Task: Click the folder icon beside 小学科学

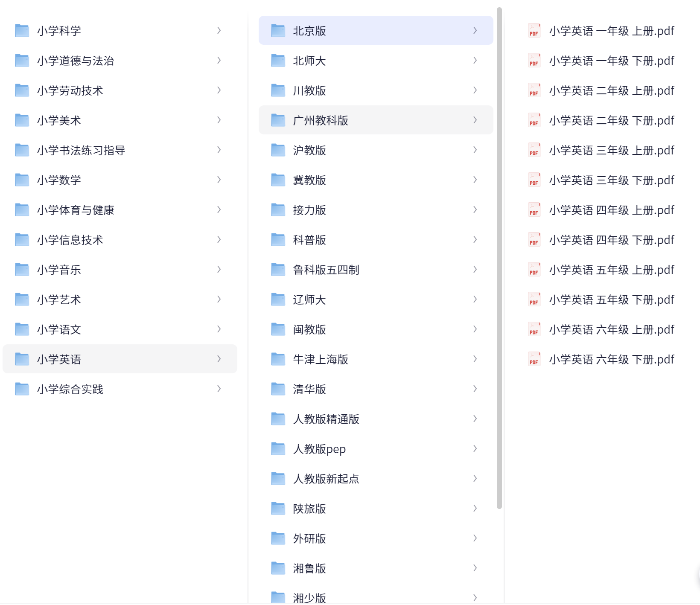Action: point(22,31)
